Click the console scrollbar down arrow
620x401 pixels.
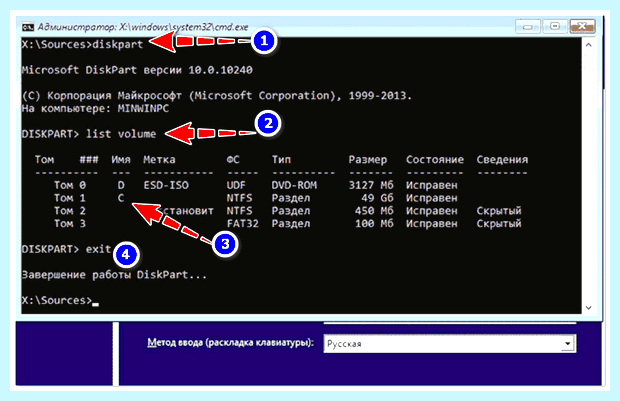tap(588, 307)
